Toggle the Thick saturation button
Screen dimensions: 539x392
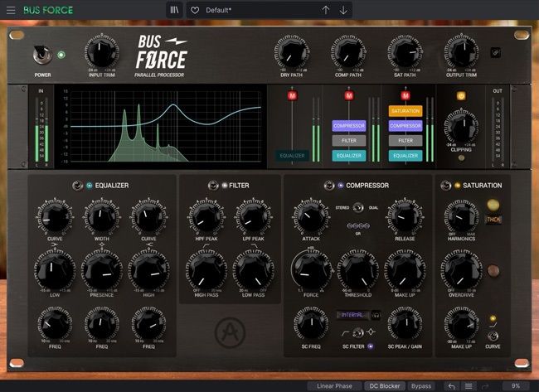pyautogui.click(x=493, y=220)
